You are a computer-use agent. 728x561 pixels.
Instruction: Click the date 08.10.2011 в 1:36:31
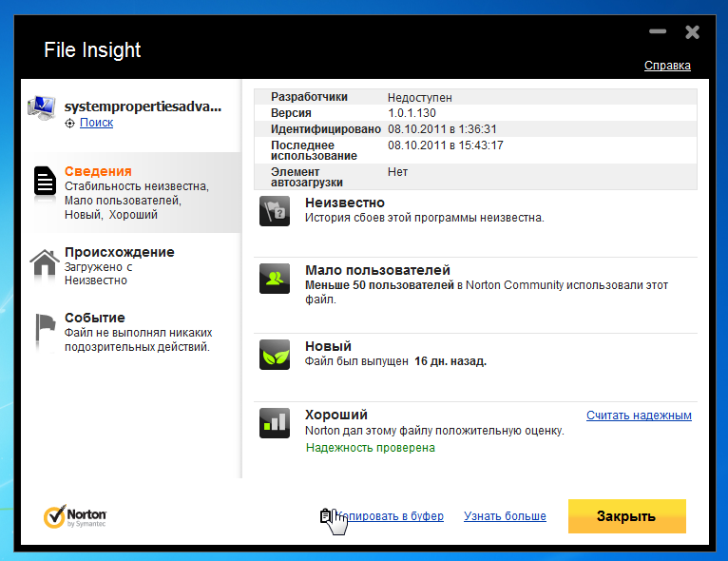point(442,128)
